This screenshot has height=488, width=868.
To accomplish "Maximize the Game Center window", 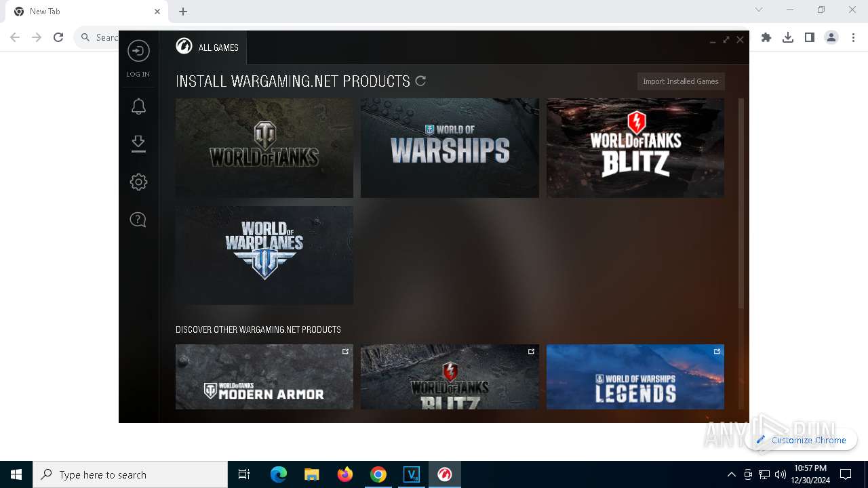I will (x=726, y=40).
